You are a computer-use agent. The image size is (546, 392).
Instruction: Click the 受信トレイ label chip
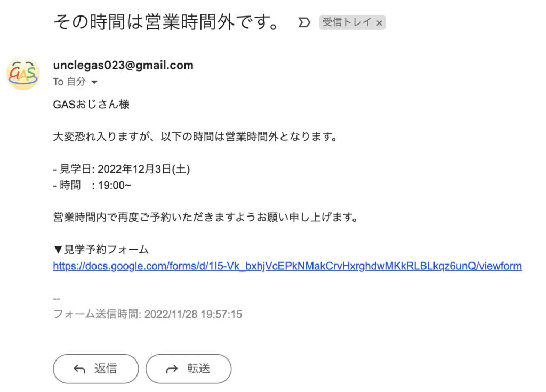pos(352,22)
